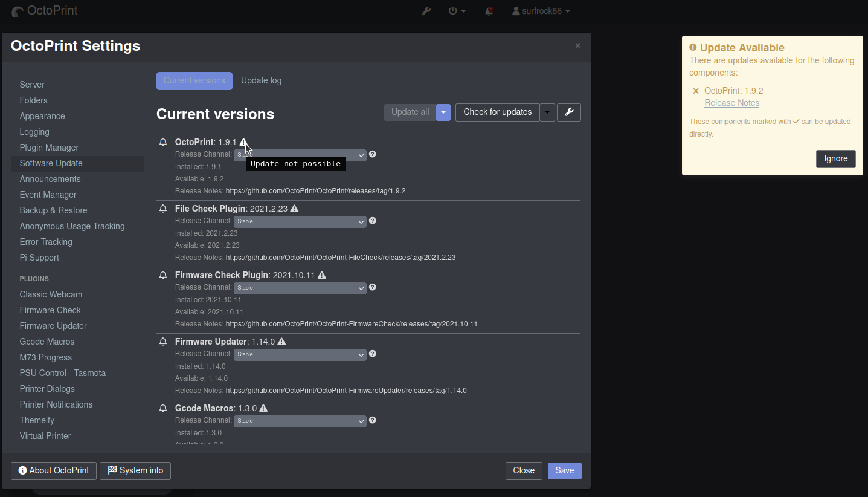This screenshot has width=868, height=497.
Task: Expand the Update all dropdown arrow
Action: pyautogui.click(x=443, y=112)
